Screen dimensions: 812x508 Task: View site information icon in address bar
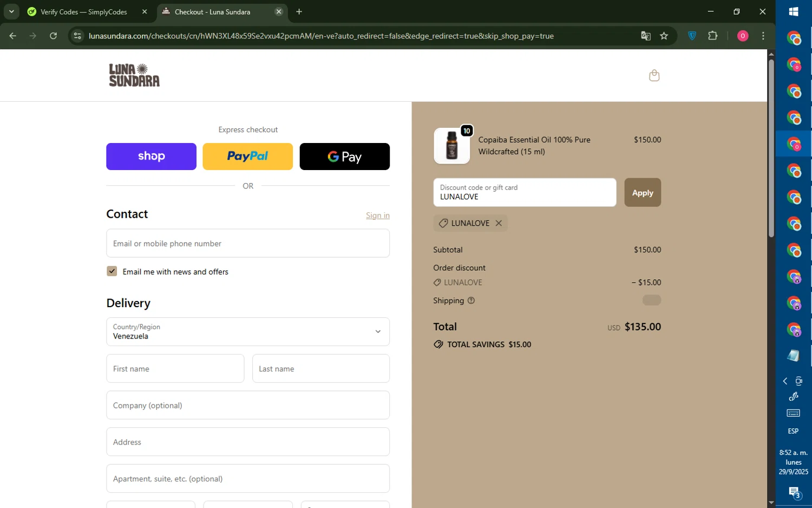[x=77, y=36]
